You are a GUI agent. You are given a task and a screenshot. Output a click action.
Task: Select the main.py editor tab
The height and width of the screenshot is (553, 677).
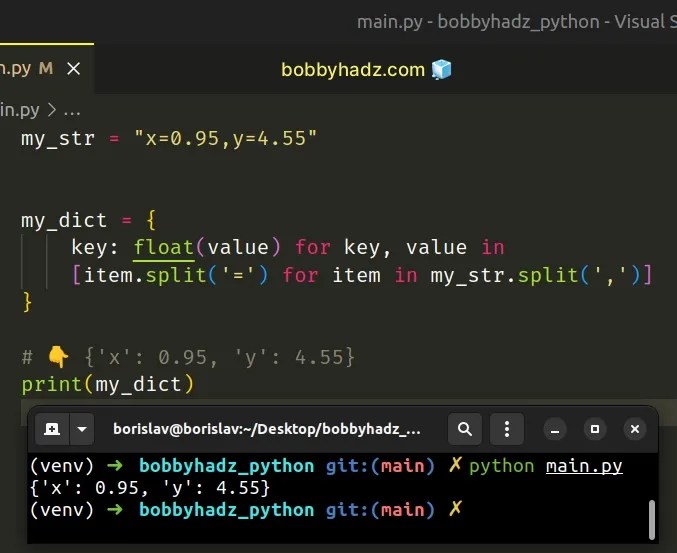tap(47, 69)
